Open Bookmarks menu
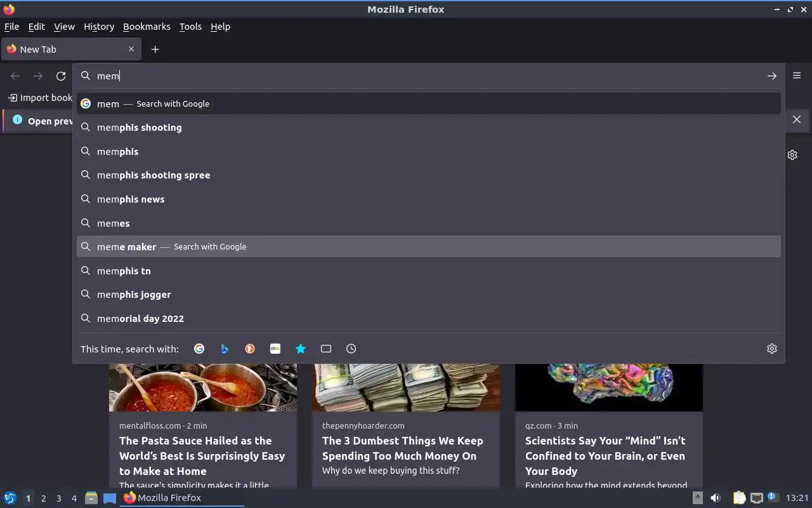The width and height of the screenshot is (812, 508). tap(147, 27)
